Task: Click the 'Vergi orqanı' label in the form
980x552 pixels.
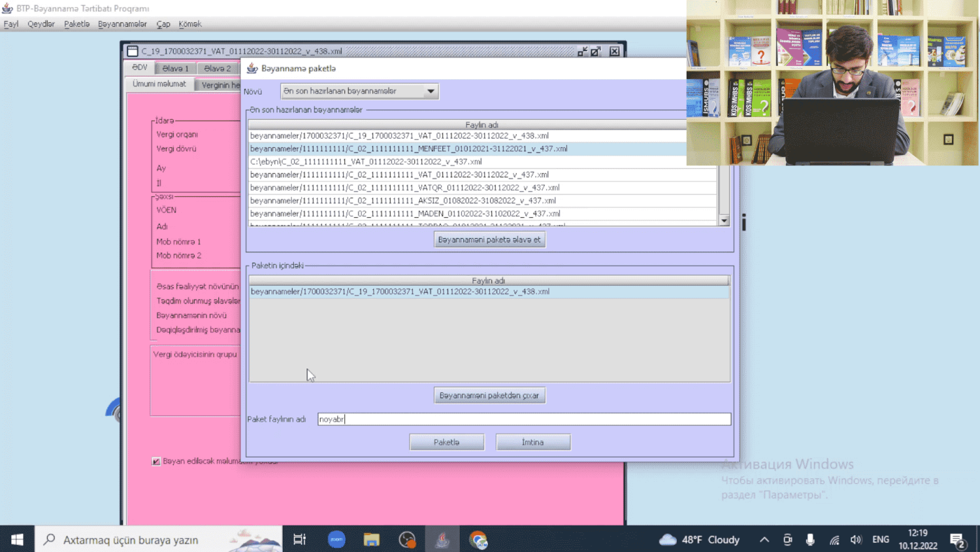Action: click(x=177, y=134)
